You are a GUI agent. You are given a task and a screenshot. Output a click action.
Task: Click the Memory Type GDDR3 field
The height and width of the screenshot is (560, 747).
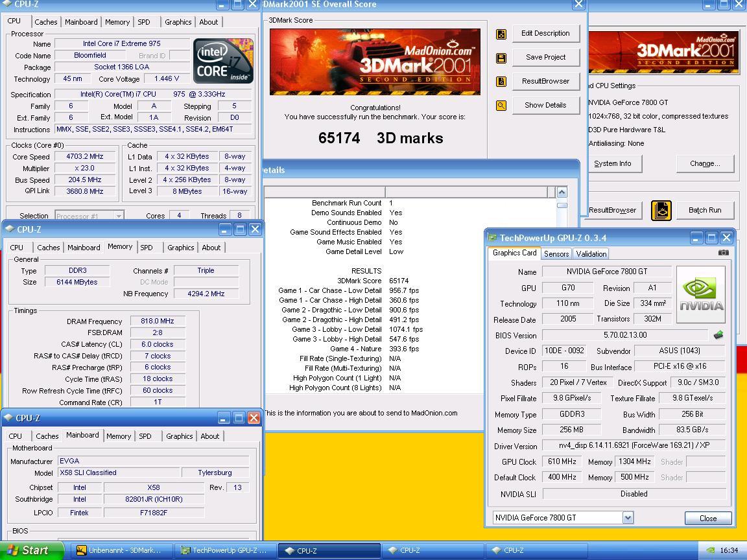pyautogui.click(x=572, y=414)
